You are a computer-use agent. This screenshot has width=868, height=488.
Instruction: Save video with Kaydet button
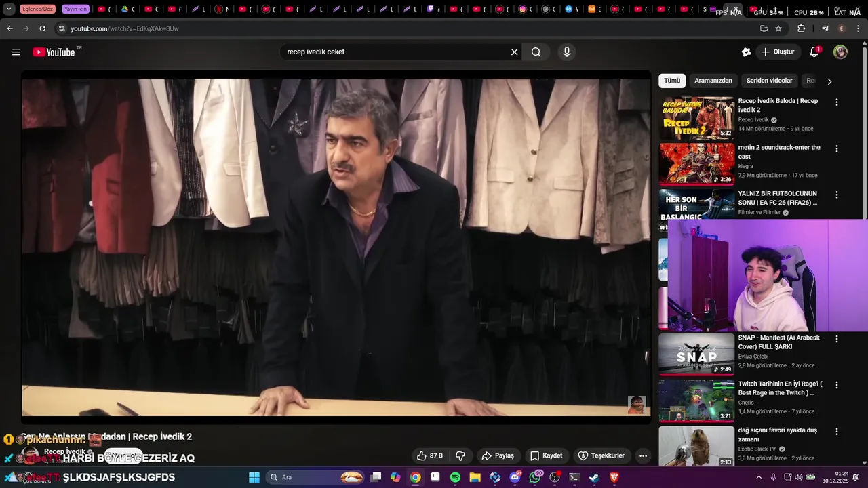coord(547,455)
